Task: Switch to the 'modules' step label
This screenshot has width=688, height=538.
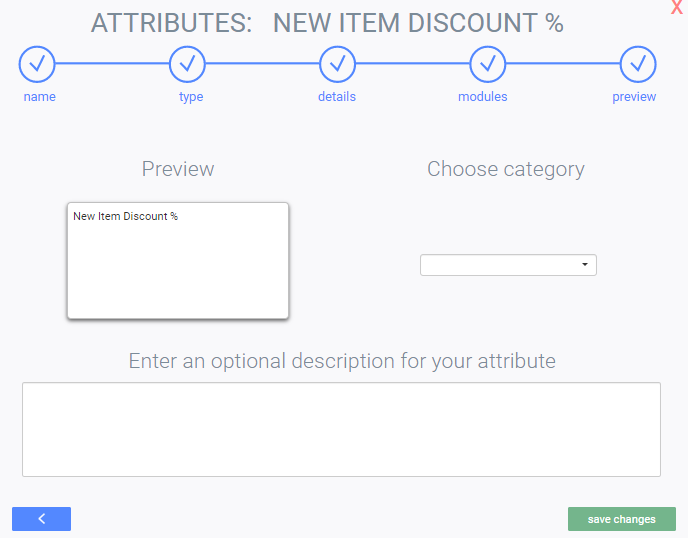Action: coord(482,97)
